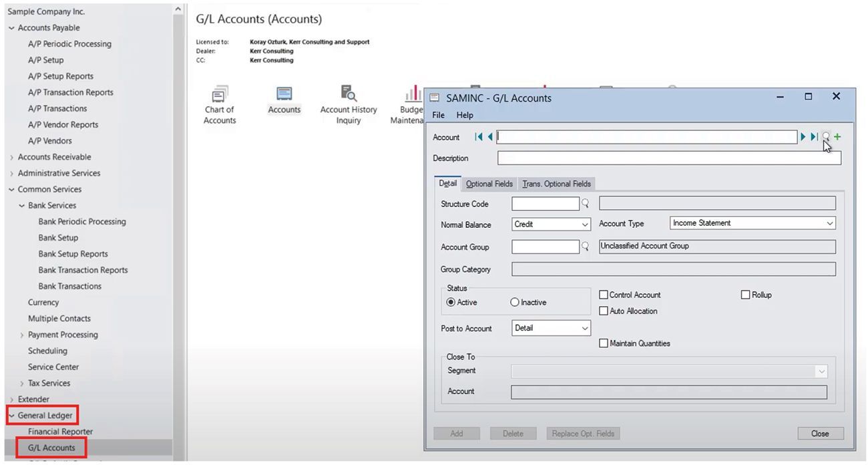868x465 pixels.
Task: Select Scheduling in tree
Action: 47,351
